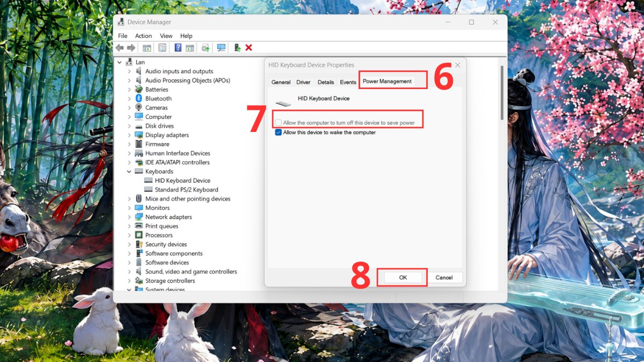
Task: Toggle the Show/Hide Console Tree toolbar icon
Action: pyautogui.click(x=147, y=48)
